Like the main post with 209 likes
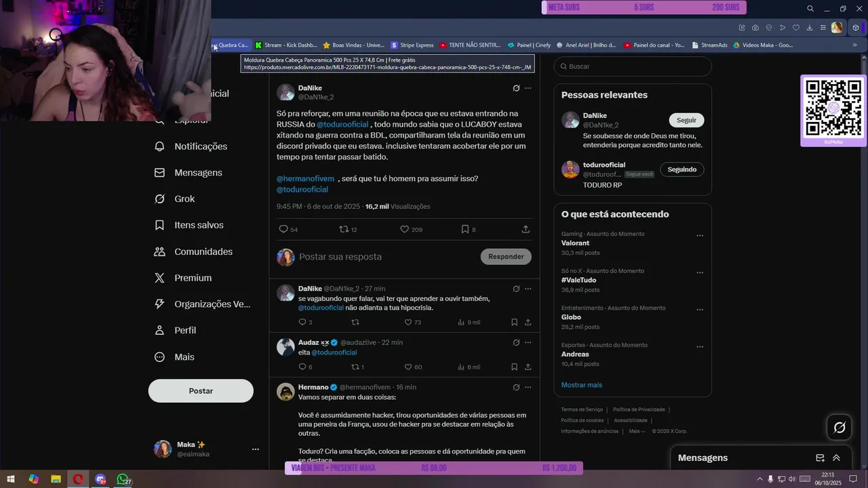Screen dimensions: 868x488 (411, 229)
